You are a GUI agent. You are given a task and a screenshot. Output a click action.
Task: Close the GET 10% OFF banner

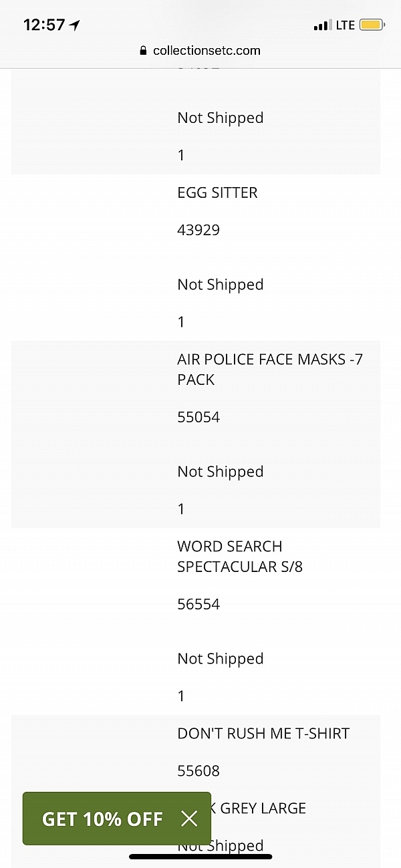(189, 819)
